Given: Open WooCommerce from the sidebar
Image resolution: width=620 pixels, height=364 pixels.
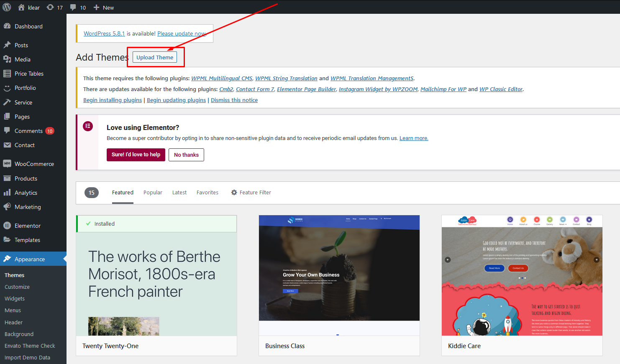Looking at the screenshot, I should (34, 164).
